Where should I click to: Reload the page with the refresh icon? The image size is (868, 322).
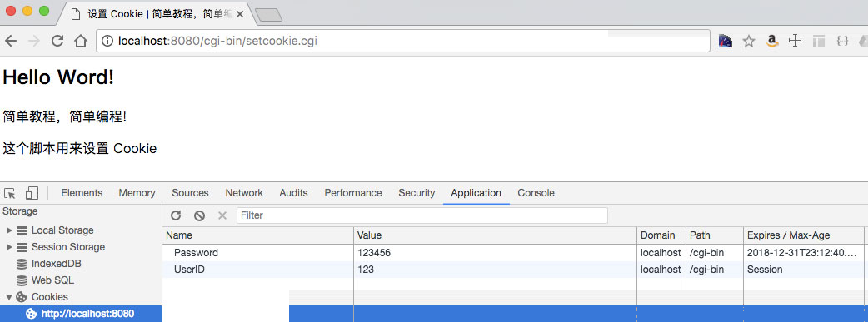57,41
